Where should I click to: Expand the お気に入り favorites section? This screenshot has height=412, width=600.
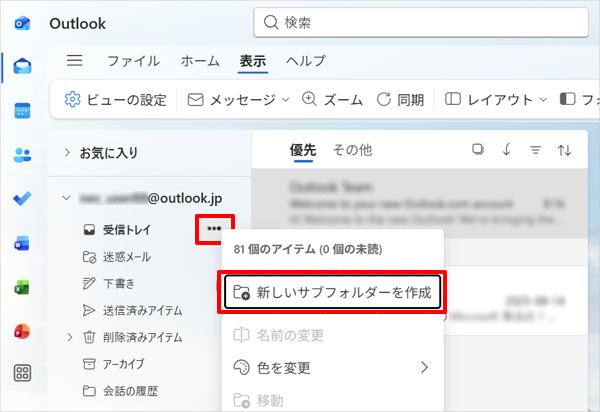(x=67, y=153)
